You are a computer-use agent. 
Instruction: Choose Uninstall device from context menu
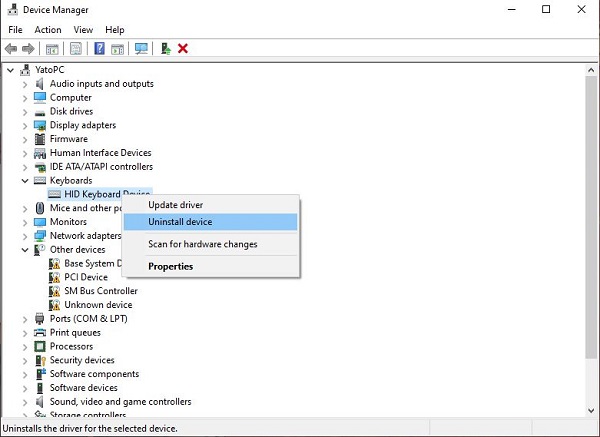180,222
